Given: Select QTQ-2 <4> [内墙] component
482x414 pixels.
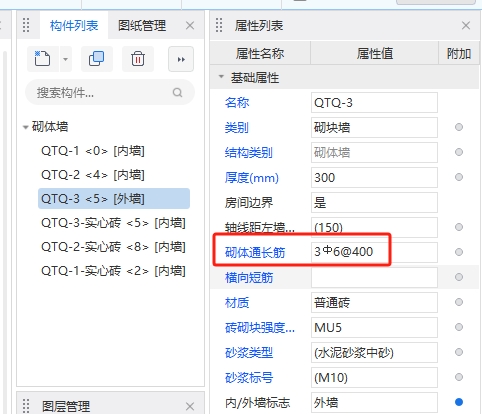Looking at the screenshot, I should click(93, 175).
